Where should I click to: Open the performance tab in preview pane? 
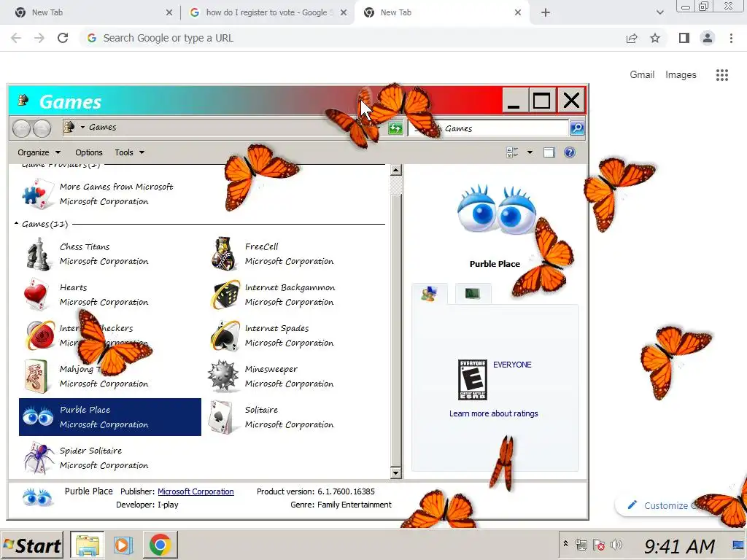tap(473, 294)
